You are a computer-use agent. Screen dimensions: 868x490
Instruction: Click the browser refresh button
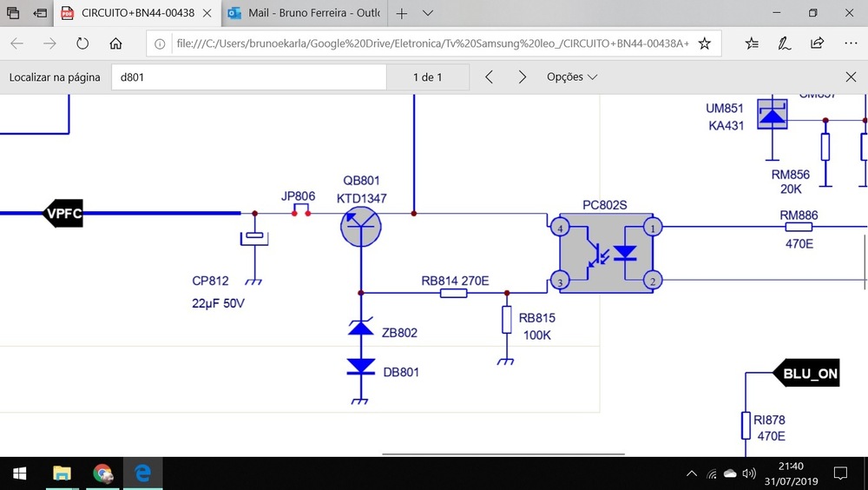[82, 43]
